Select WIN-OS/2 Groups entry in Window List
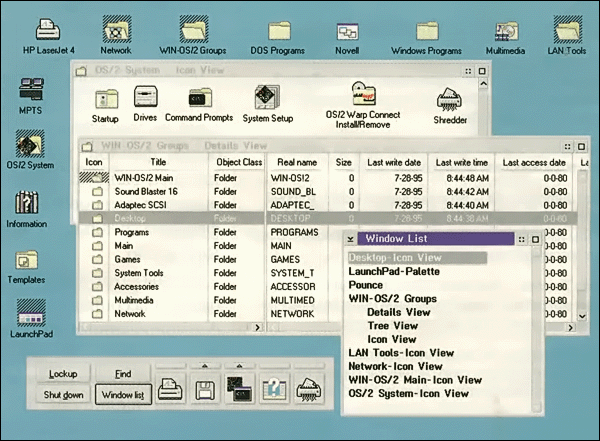600x441 pixels. (x=393, y=299)
